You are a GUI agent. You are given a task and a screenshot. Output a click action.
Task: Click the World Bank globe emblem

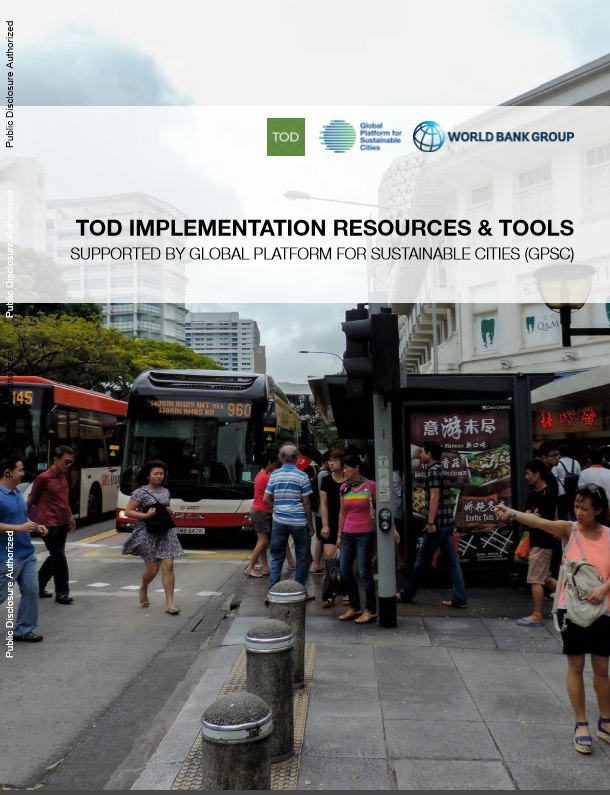click(429, 136)
